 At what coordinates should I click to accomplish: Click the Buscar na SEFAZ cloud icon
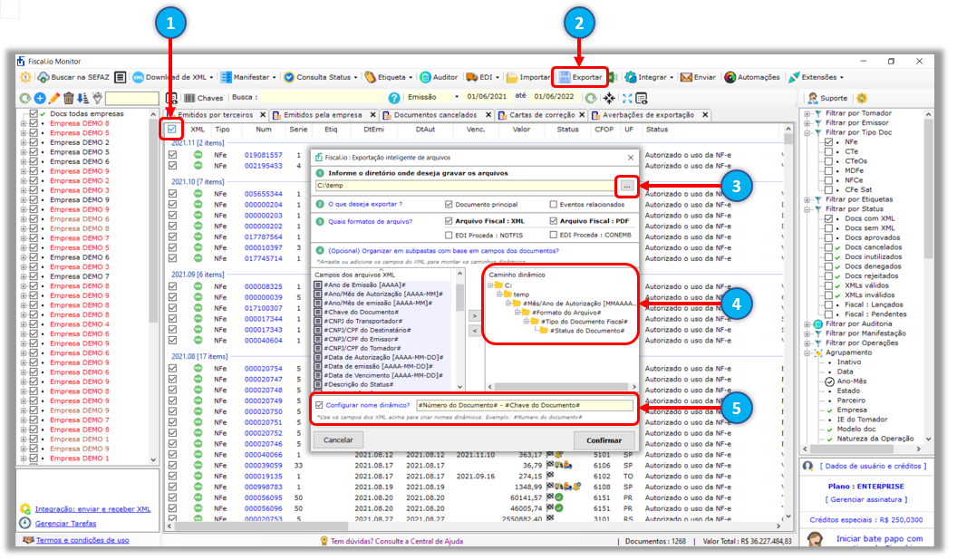[43, 77]
